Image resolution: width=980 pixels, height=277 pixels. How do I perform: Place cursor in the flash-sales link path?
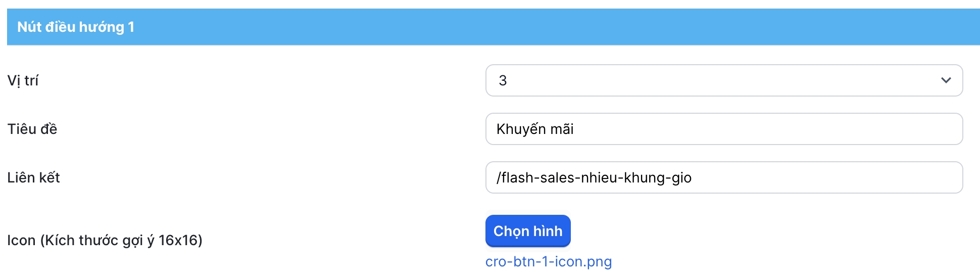[594, 177]
